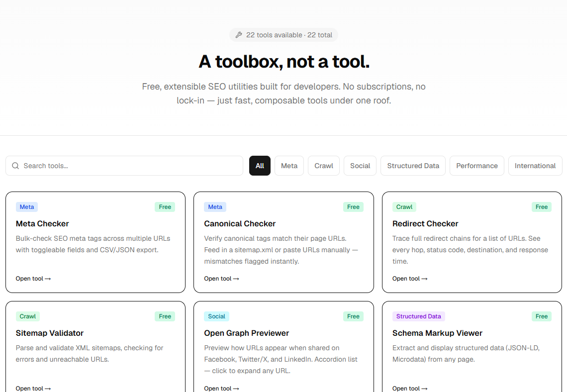Open tool link for Sitemap Validator
This screenshot has width=567, height=392.
pos(33,388)
